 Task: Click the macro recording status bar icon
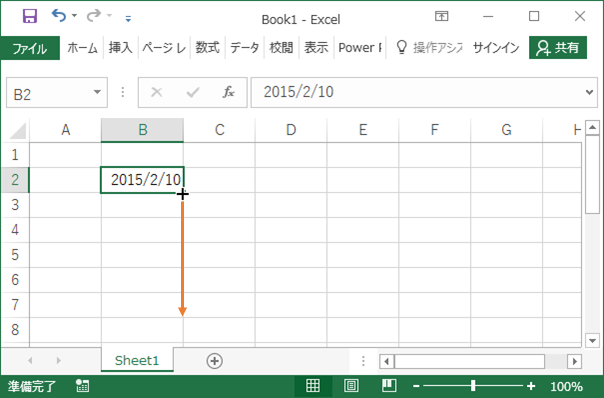tap(82, 386)
